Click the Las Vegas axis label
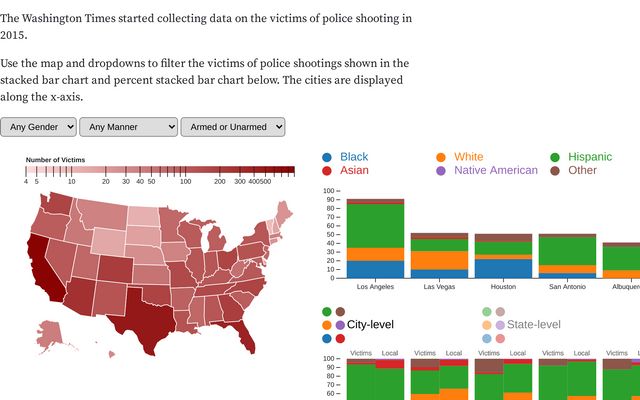Viewport: 640px width, 400px height. point(439,287)
